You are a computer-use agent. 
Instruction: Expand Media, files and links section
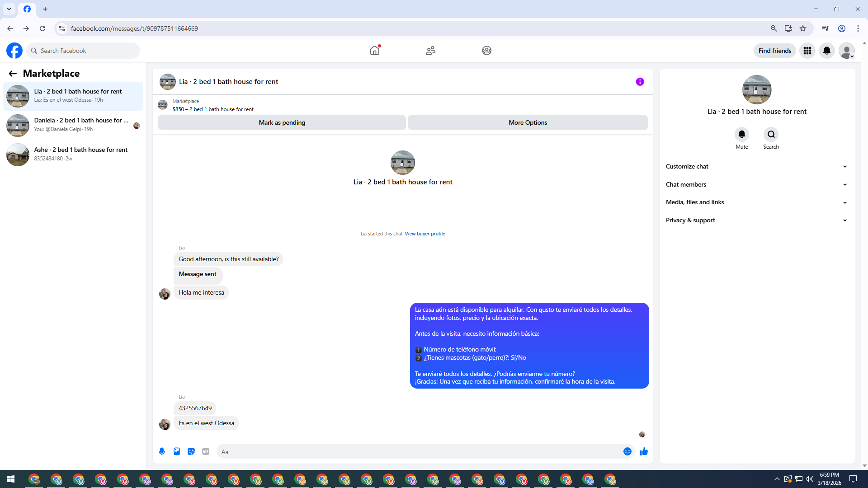coord(756,202)
